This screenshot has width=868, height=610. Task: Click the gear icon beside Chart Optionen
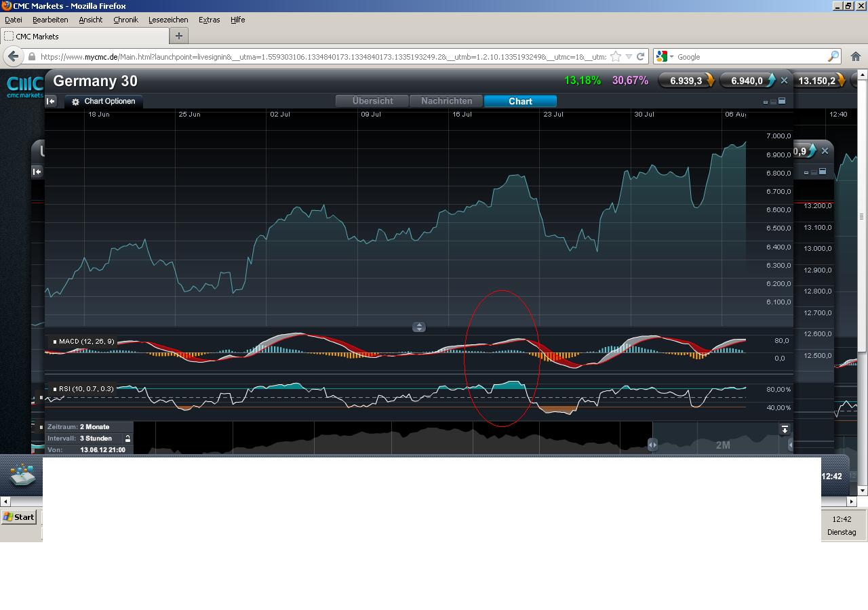point(75,102)
